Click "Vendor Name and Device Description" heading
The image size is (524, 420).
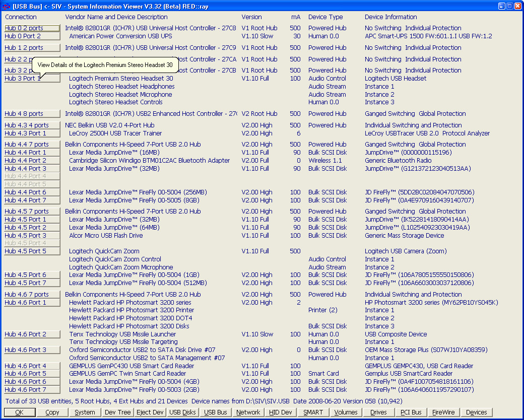pos(116,17)
